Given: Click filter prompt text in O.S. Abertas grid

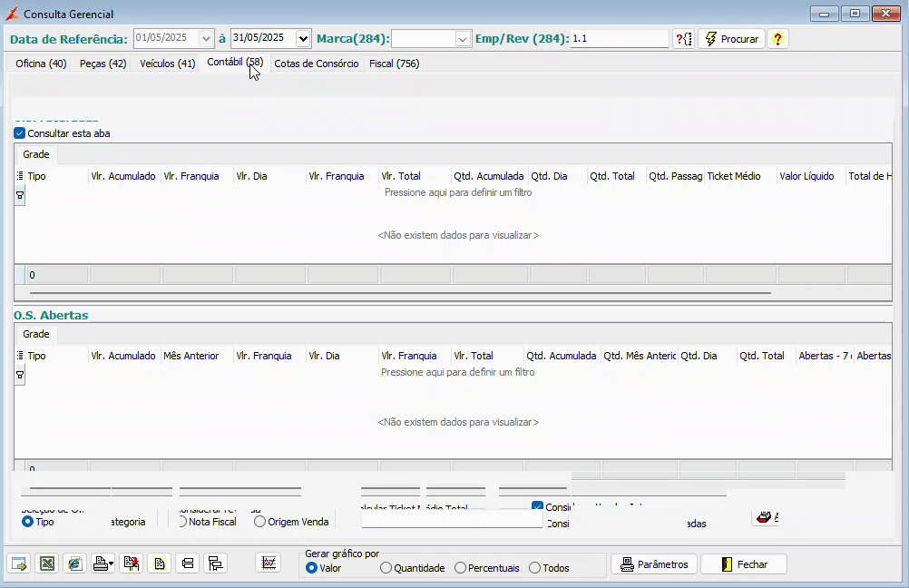Looking at the screenshot, I should click(x=457, y=372).
